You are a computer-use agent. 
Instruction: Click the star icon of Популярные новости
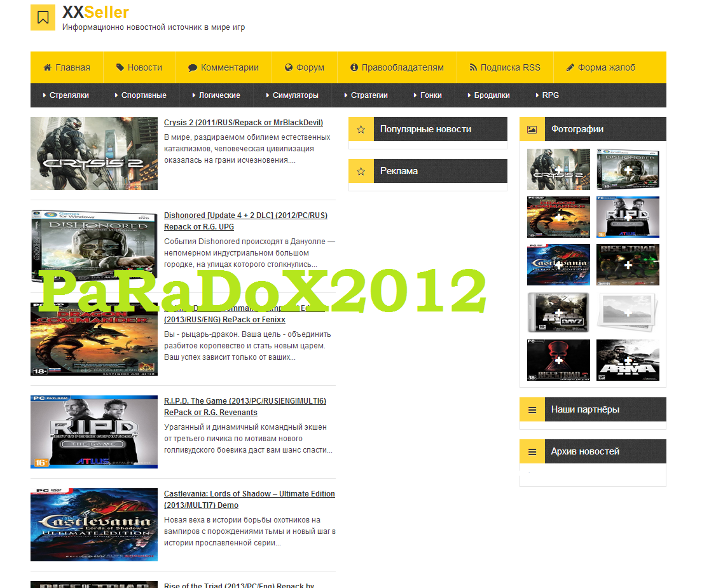coord(361,130)
